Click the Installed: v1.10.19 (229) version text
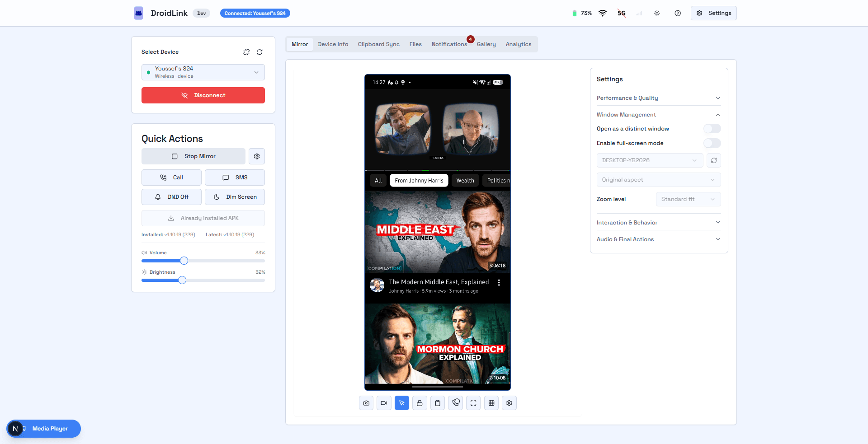Image resolution: width=868 pixels, height=444 pixels. (x=168, y=235)
